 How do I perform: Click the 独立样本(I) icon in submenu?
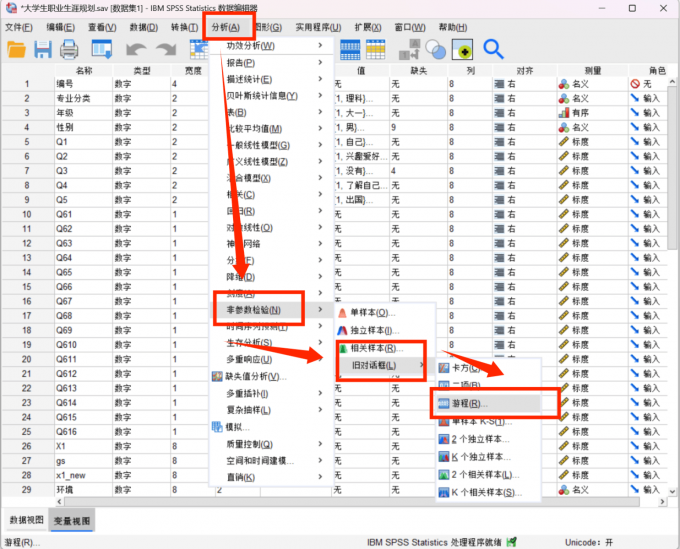pos(342,331)
